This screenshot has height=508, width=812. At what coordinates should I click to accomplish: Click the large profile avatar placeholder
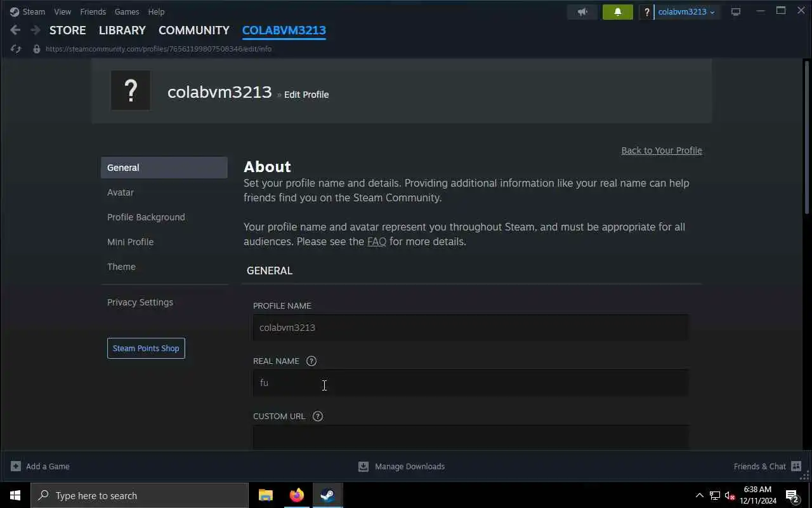click(x=131, y=90)
